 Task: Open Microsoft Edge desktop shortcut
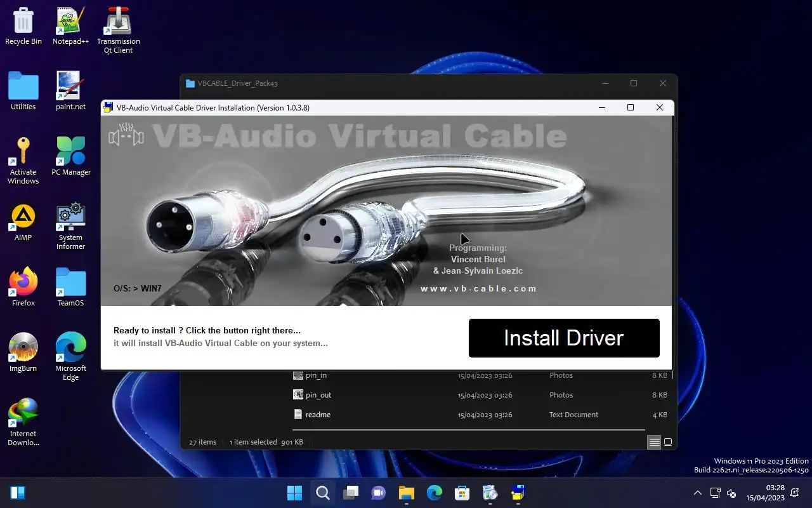point(70,358)
